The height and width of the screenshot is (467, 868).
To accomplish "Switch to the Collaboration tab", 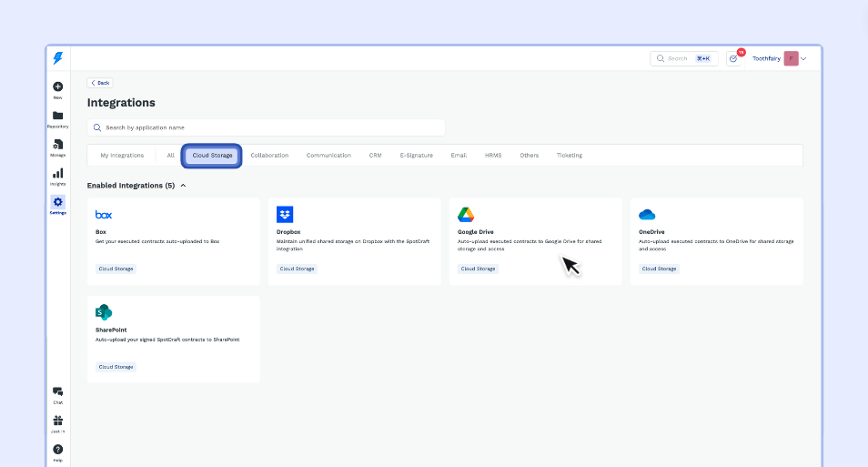I will point(269,156).
